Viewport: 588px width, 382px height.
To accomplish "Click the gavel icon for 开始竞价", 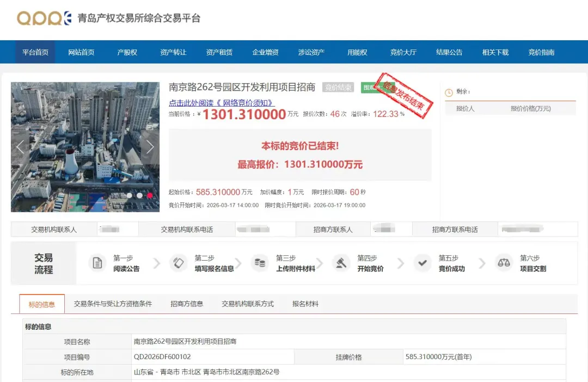I will coord(341,263).
